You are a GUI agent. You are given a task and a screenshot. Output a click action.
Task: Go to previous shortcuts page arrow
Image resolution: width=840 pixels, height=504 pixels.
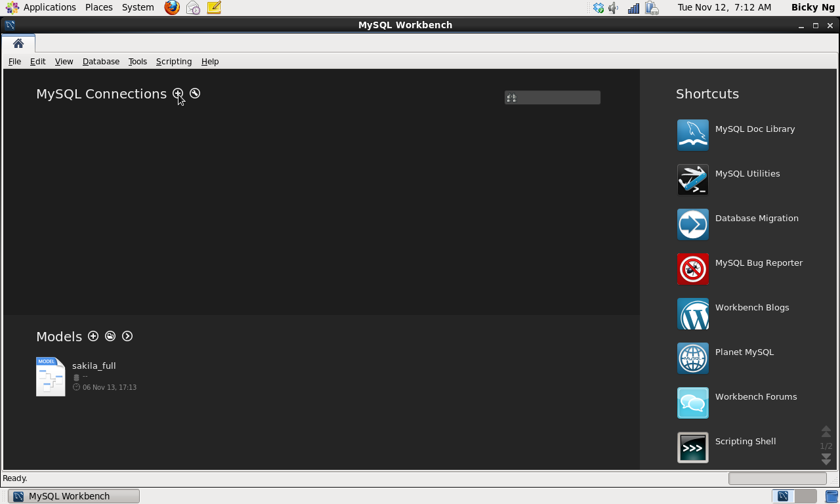point(826,431)
